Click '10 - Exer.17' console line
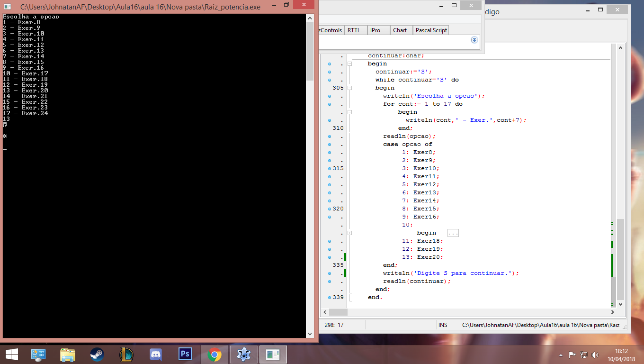The image size is (644, 364). [26, 73]
